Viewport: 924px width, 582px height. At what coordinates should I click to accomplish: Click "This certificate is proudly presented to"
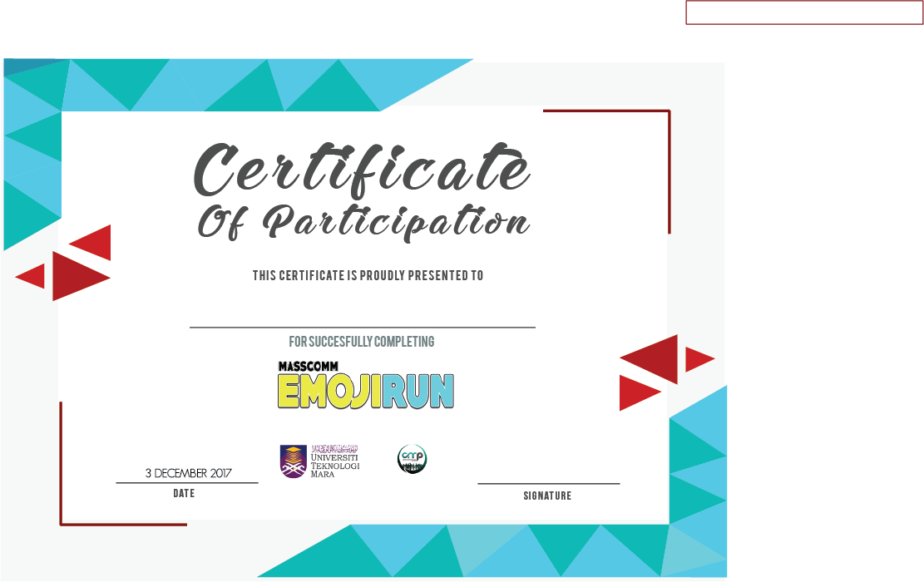pyautogui.click(x=368, y=275)
